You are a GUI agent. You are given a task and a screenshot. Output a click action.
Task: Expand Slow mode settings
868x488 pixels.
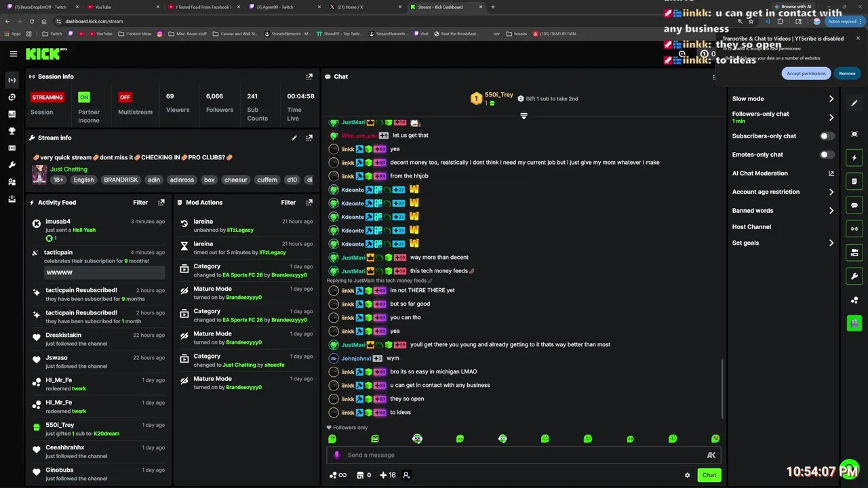[x=831, y=99]
